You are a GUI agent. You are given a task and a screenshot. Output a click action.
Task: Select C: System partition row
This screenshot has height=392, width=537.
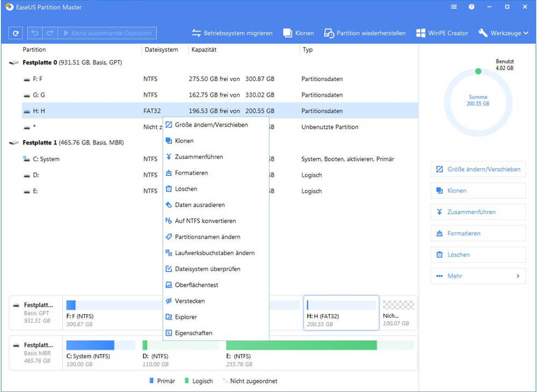click(x=220, y=159)
